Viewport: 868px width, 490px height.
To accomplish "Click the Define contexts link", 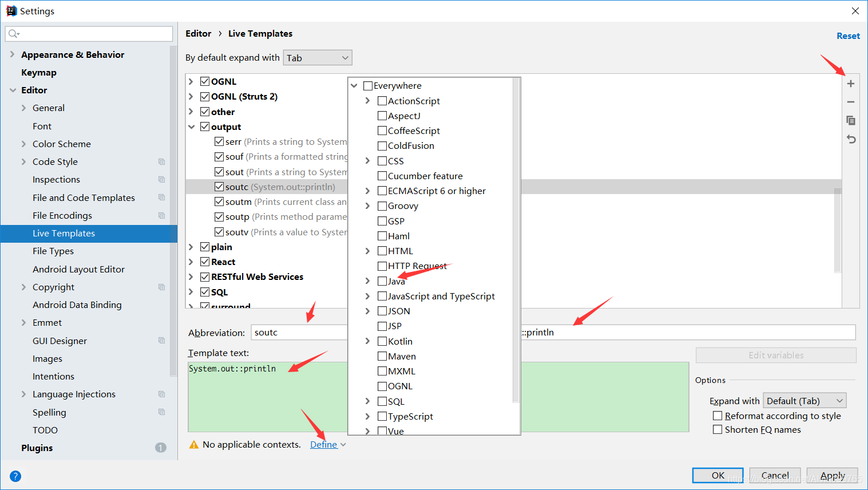I will tap(324, 445).
